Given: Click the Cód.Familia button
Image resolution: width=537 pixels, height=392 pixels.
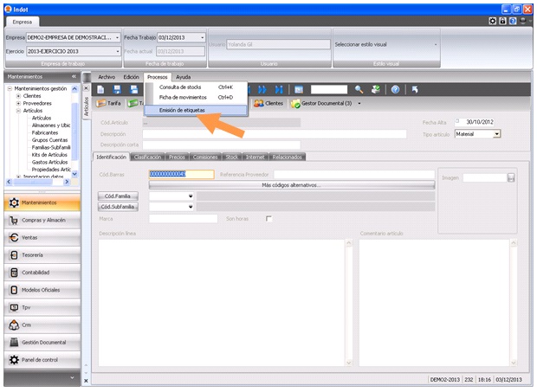Looking at the screenshot, I should click(117, 196).
